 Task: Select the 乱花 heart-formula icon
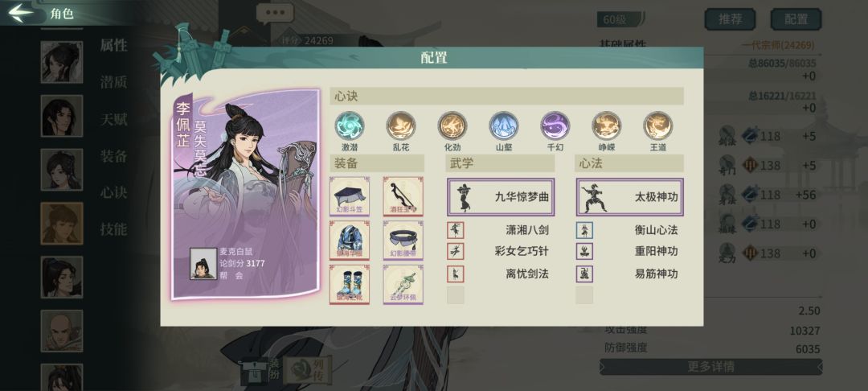401,126
